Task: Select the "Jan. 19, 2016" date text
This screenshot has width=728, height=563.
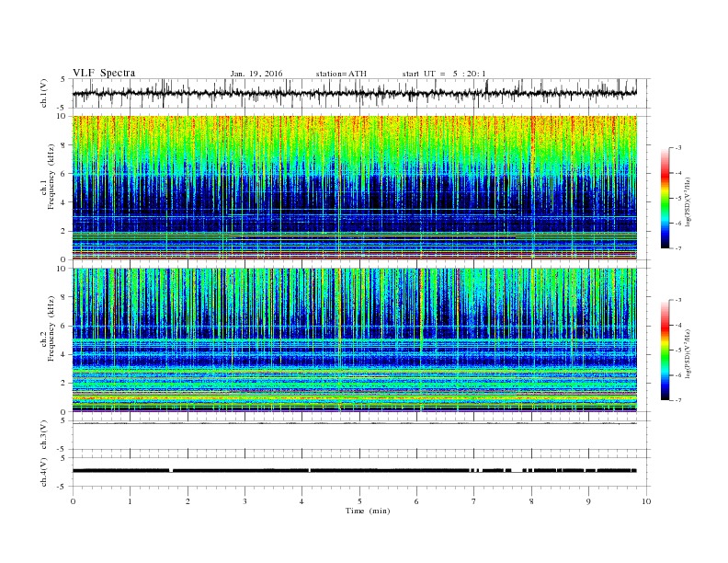Action: coord(256,74)
